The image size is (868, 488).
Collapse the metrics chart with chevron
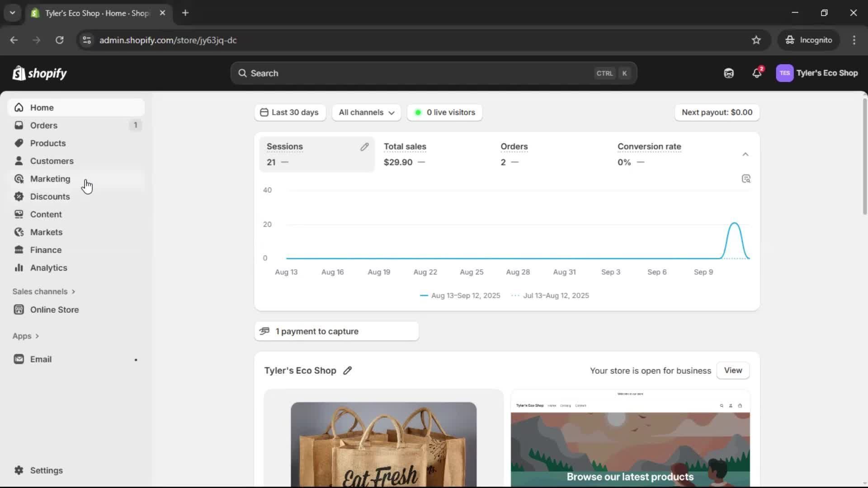pyautogui.click(x=745, y=155)
